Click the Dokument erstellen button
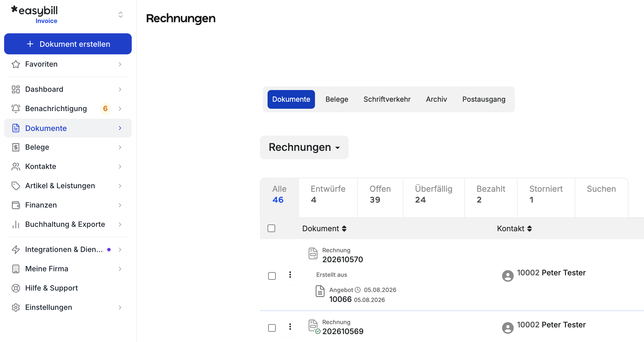Screen dimensions: 644x342 tap(68, 44)
